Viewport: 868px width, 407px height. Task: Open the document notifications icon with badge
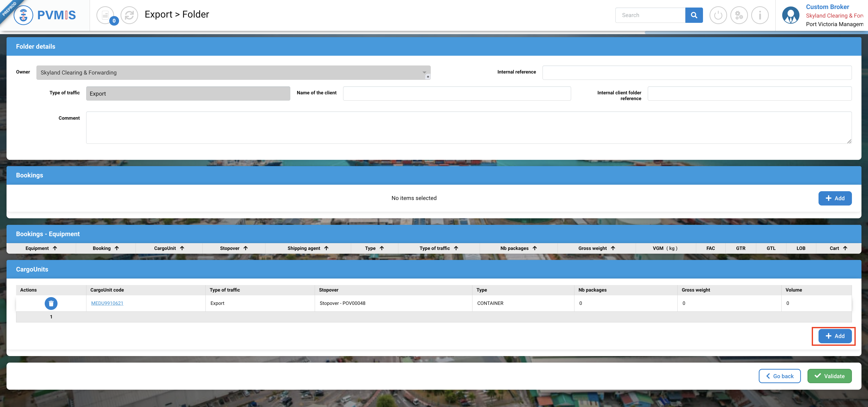[x=105, y=15]
